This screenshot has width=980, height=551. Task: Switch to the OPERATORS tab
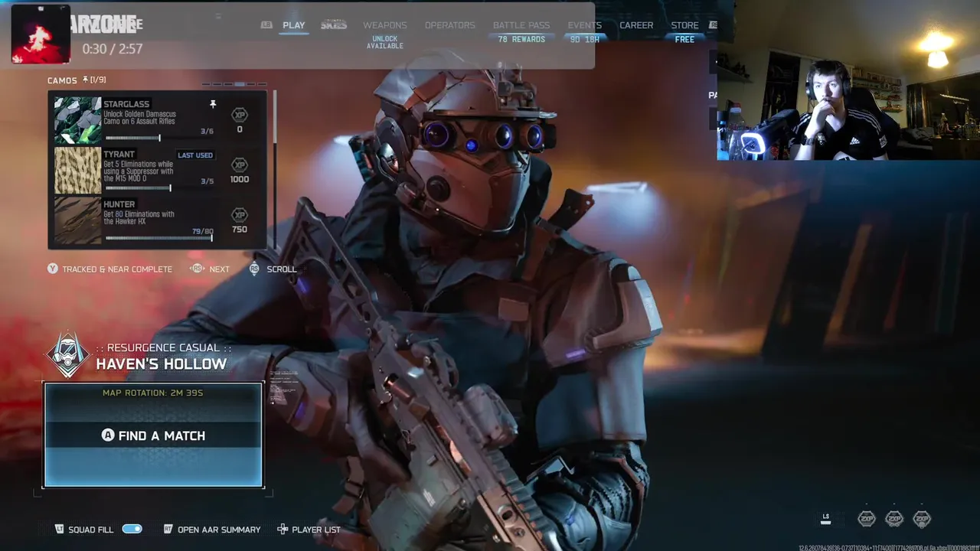[x=449, y=25]
